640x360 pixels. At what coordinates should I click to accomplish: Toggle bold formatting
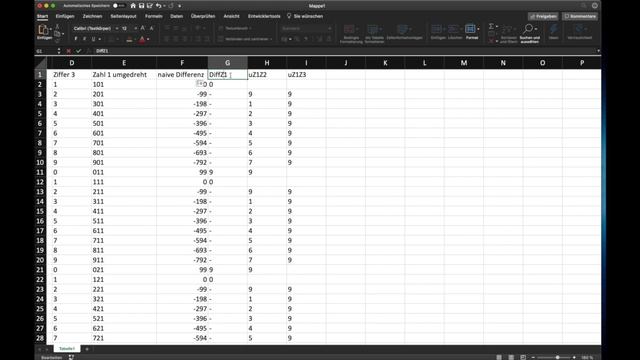click(76, 39)
